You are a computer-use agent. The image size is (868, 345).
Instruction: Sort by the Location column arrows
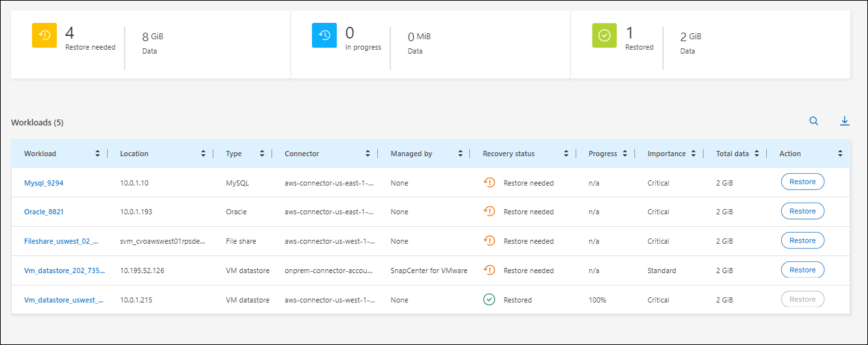tap(204, 154)
